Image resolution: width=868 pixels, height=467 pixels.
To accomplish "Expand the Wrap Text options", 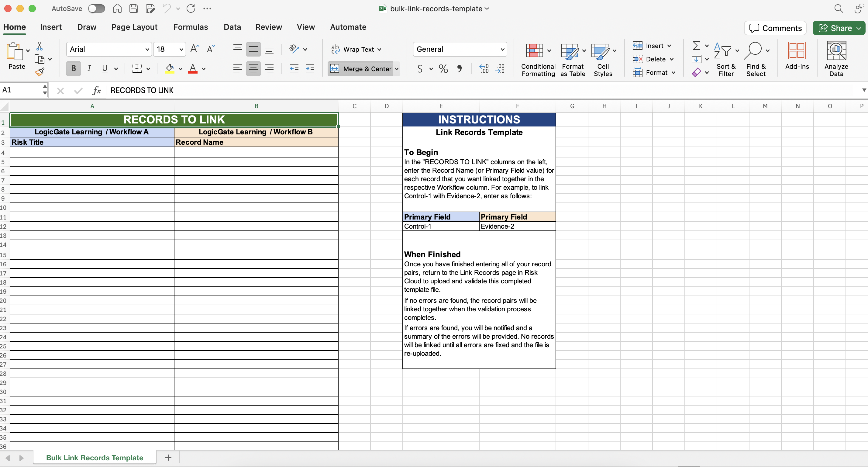I will coord(379,50).
